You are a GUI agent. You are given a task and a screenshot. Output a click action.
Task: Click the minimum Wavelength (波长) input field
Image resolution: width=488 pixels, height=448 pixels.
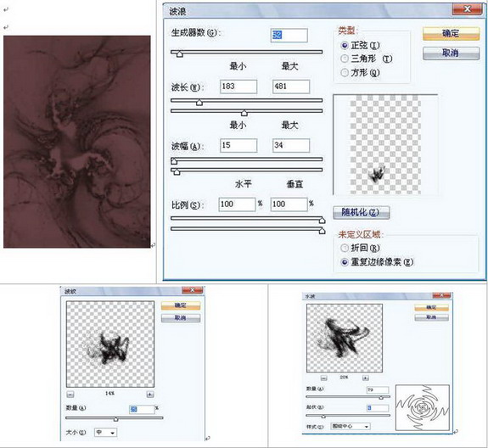238,87
